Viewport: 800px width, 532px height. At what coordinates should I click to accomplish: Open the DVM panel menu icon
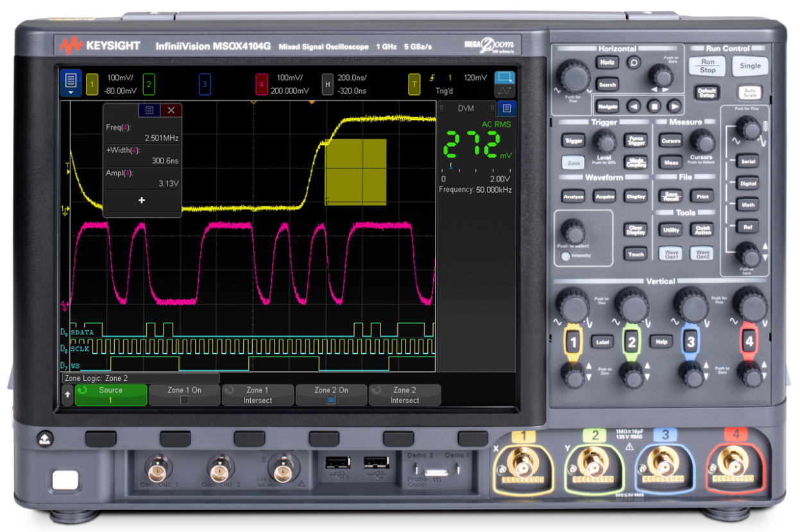point(506,109)
